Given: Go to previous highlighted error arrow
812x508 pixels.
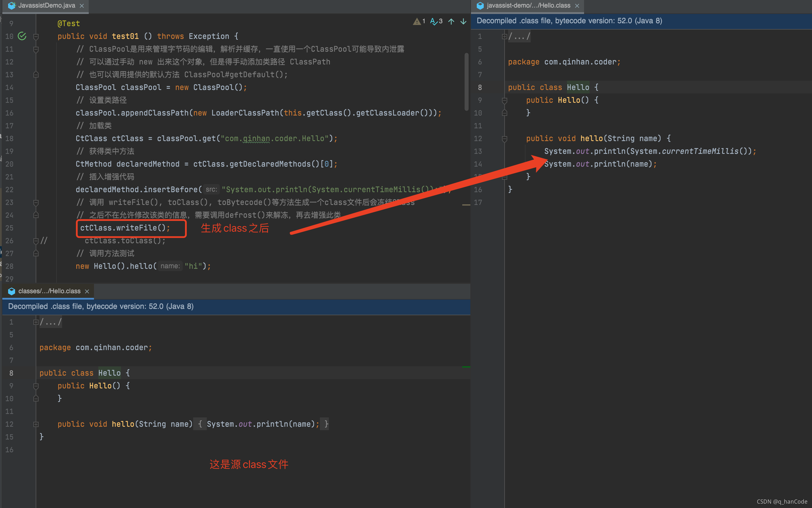Looking at the screenshot, I should click(x=451, y=21).
